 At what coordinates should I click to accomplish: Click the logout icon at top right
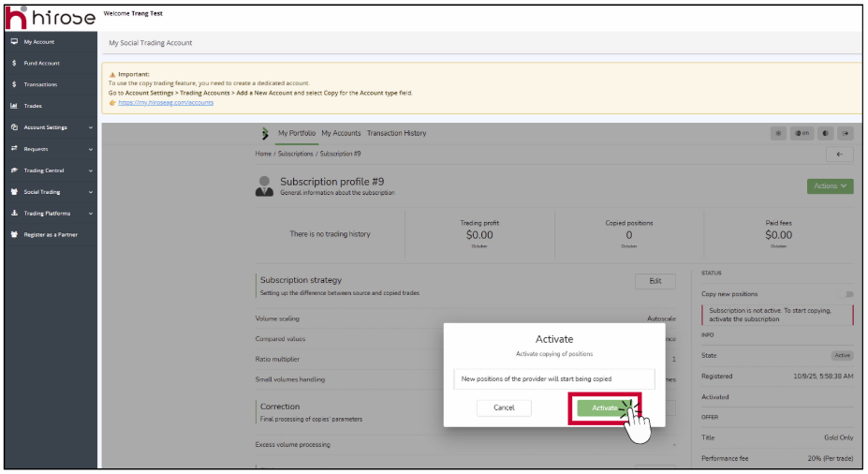pos(846,133)
